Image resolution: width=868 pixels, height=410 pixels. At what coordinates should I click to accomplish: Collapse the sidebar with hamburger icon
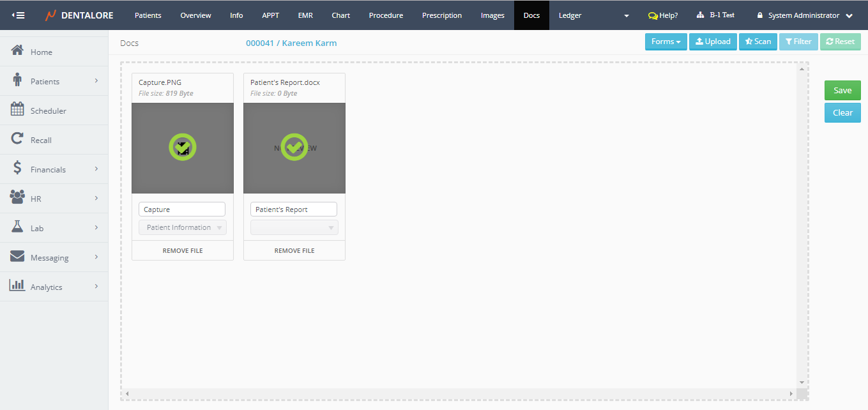(x=19, y=15)
